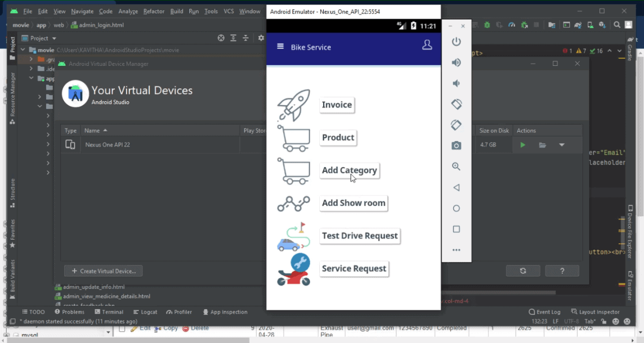This screenshot has height=343, width=644.
Task: Click the emulator zoom magnifier icon
Action: pyautogui.click(x=456, y=167)
